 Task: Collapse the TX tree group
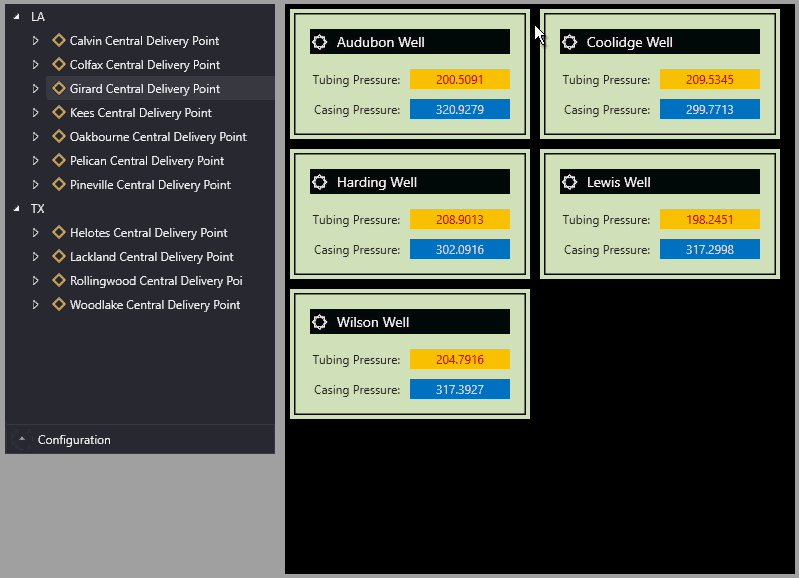coord(17,208)
